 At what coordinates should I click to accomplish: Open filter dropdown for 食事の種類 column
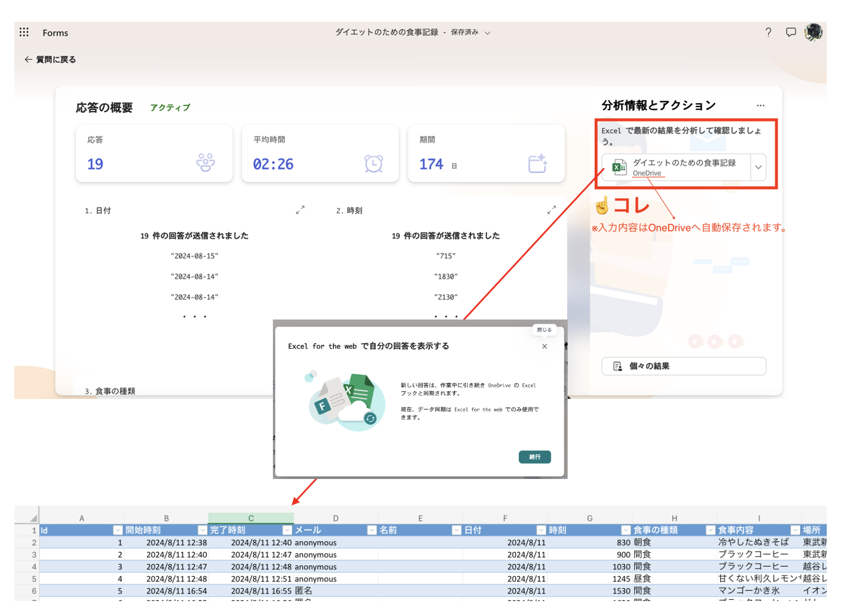pos(710,530)
